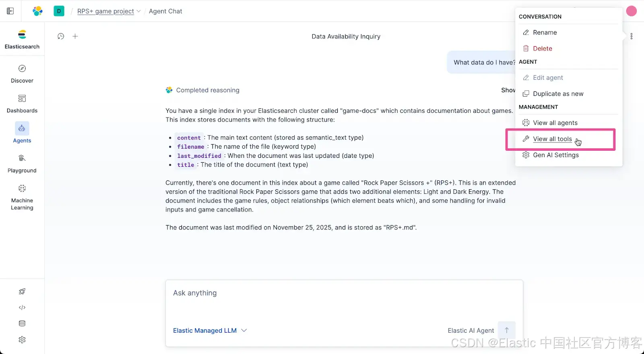
Task: Click the Data Availability Inquiry title
Action: [346, 36]
